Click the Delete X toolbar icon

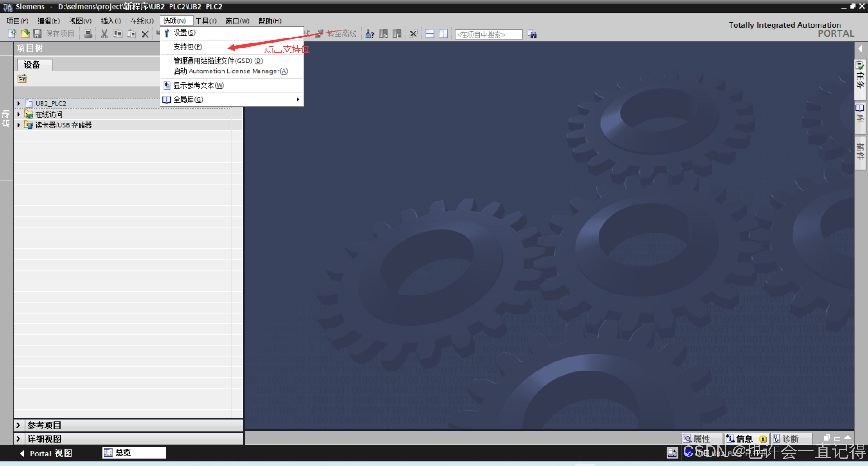pos(145,34)
